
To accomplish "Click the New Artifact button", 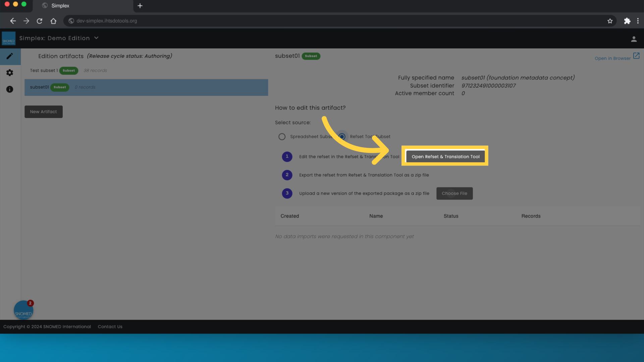I will click(44, 112).
